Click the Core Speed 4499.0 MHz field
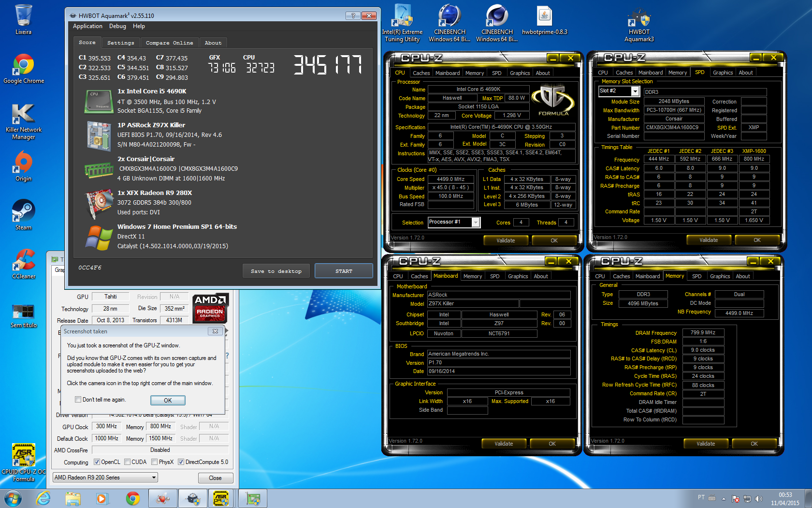 450,179
